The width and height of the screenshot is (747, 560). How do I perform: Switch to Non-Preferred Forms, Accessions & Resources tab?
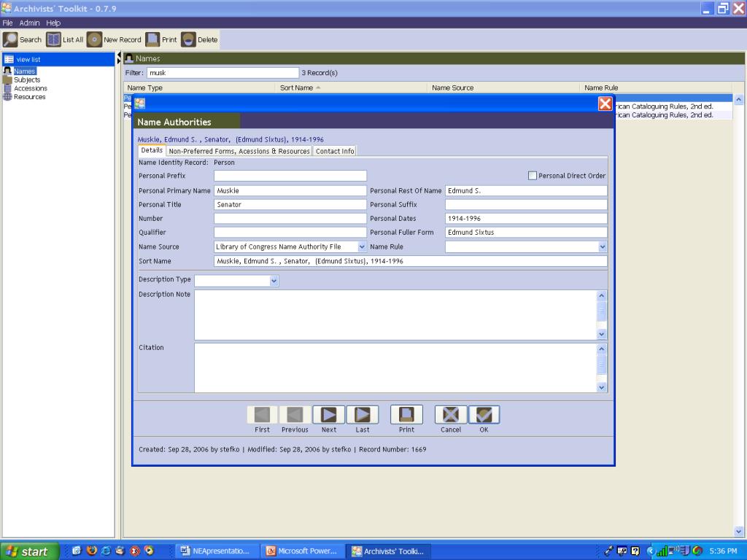(x=239, y=151)
